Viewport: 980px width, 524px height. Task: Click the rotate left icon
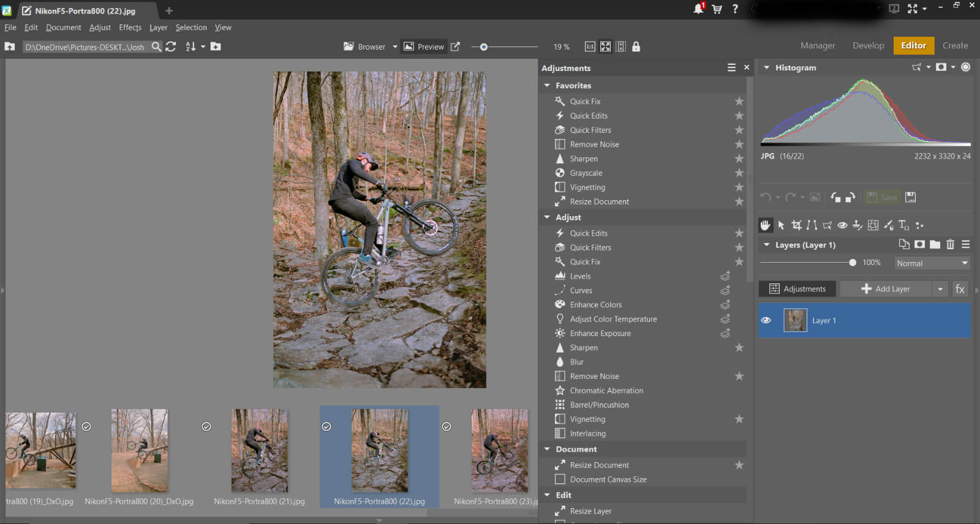pyautogui.click(x=835, y=197)
